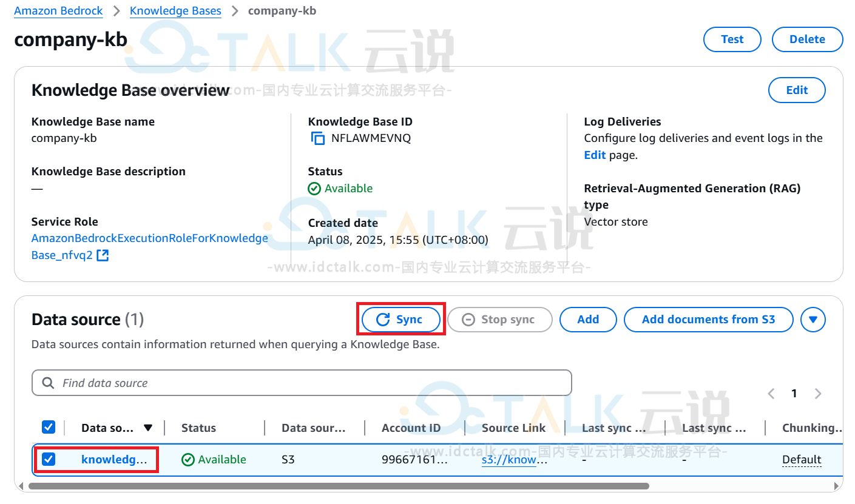Click the magnifier icon in data source search

pos(48,383)
